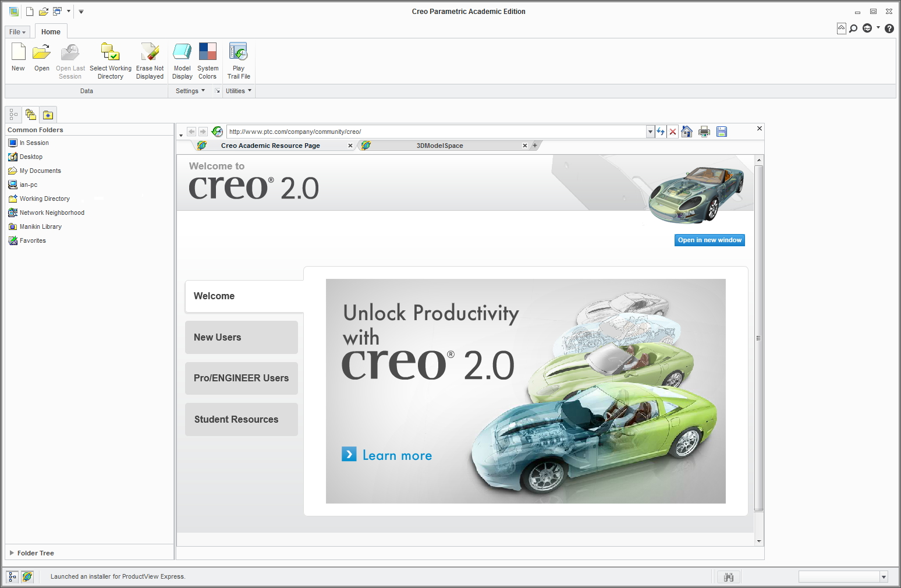The image size is (901, 588).
Task: Add a new browser tab with plus
Action: tap(535, 146)
